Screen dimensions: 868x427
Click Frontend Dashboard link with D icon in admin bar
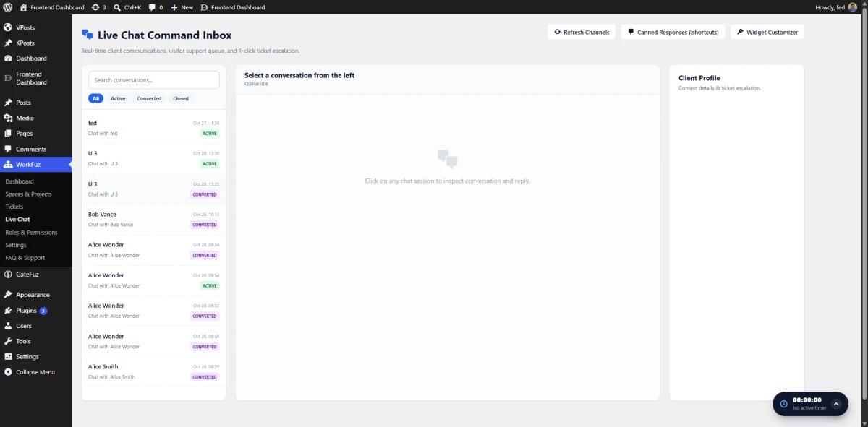(x=232, y=7)
